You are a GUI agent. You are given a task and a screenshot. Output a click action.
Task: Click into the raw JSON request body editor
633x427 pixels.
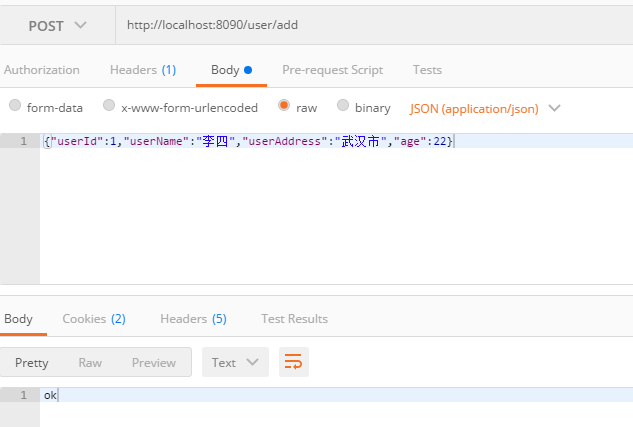(x=336, y=210)
